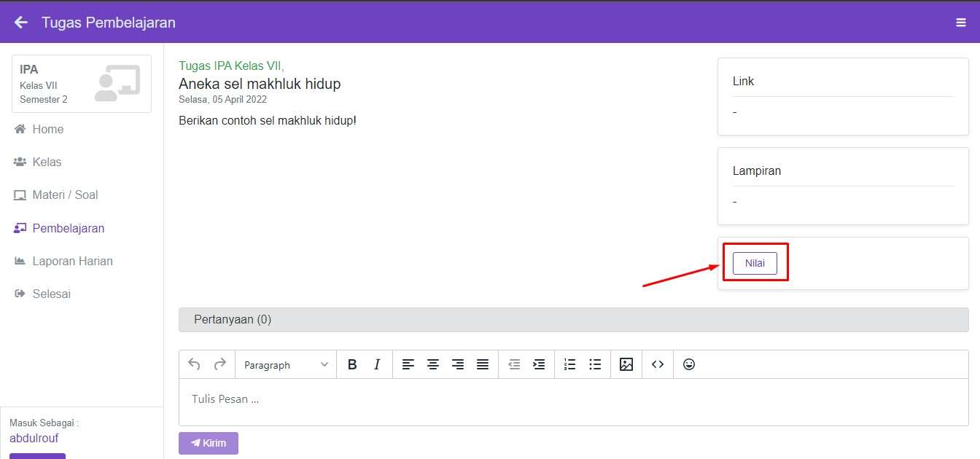Go to Materi / Soal menu
Viewport: 980px width, 459px height.
[x=65, y=195]
